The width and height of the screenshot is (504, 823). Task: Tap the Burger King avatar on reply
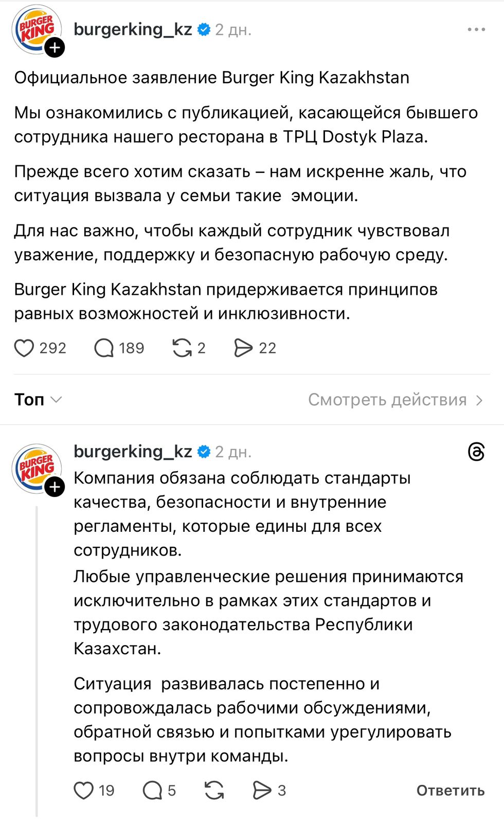35,467
